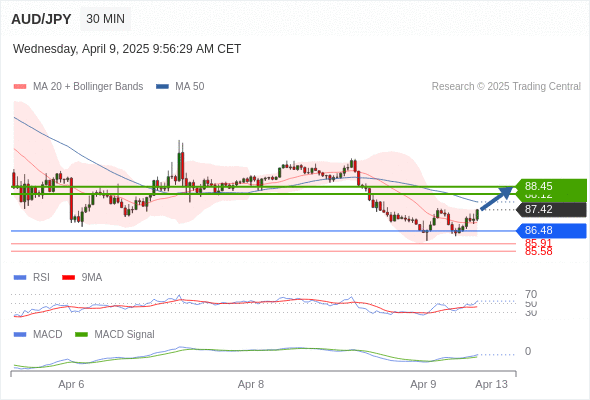Click the MA 50 blue legend swatch
The image size is (590, 400).
click(x=162, y=87)
